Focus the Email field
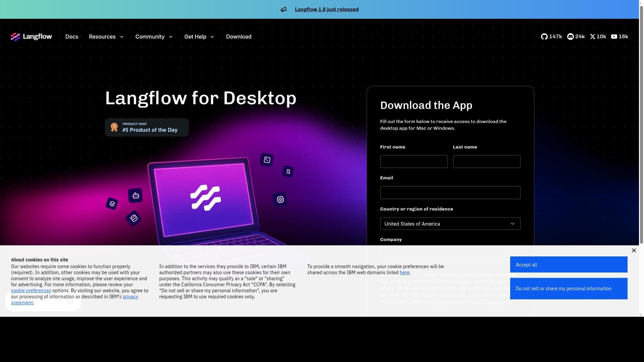This screenshot has width=644, height=362. pos(450,193)
